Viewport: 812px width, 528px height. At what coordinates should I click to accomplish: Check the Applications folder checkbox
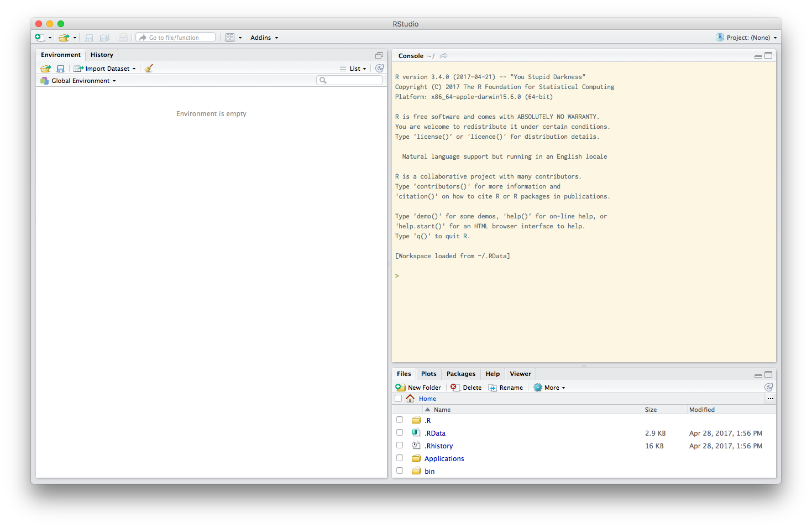click(x=400, y=458)
